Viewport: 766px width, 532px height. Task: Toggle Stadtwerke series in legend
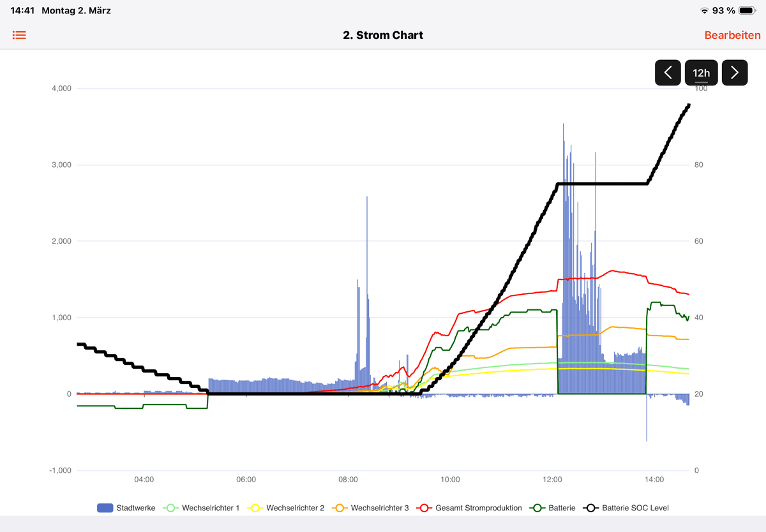click(x=126, y=508)
